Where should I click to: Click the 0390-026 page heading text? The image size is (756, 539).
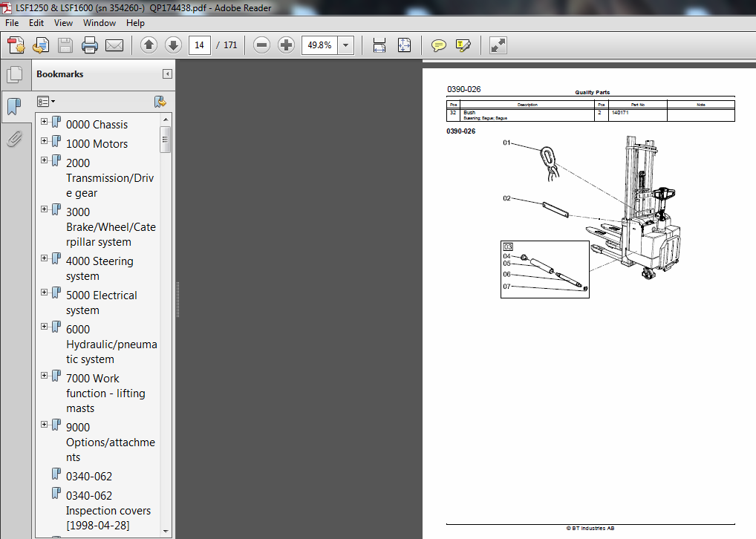coord(464,89)
